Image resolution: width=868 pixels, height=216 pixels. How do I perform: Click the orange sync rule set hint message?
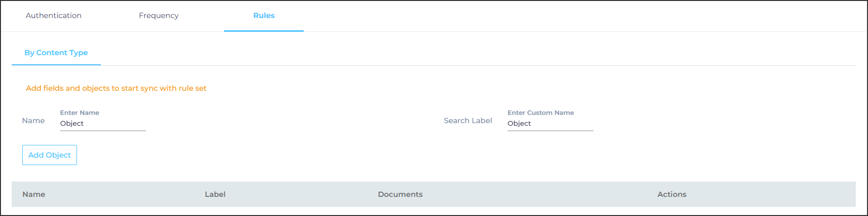click(116, 88)
